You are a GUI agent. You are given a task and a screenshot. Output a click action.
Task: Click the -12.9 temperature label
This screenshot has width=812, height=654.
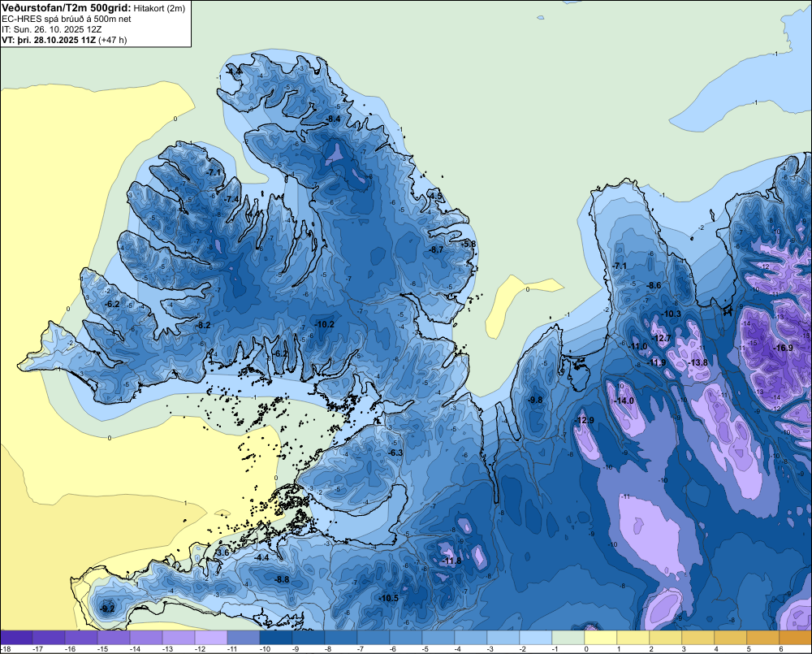click(x=585, y=420)
